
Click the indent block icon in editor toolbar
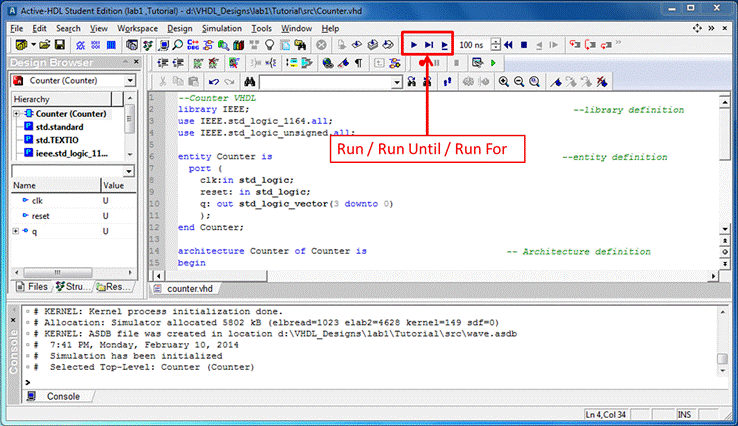(x=163, y=63)
